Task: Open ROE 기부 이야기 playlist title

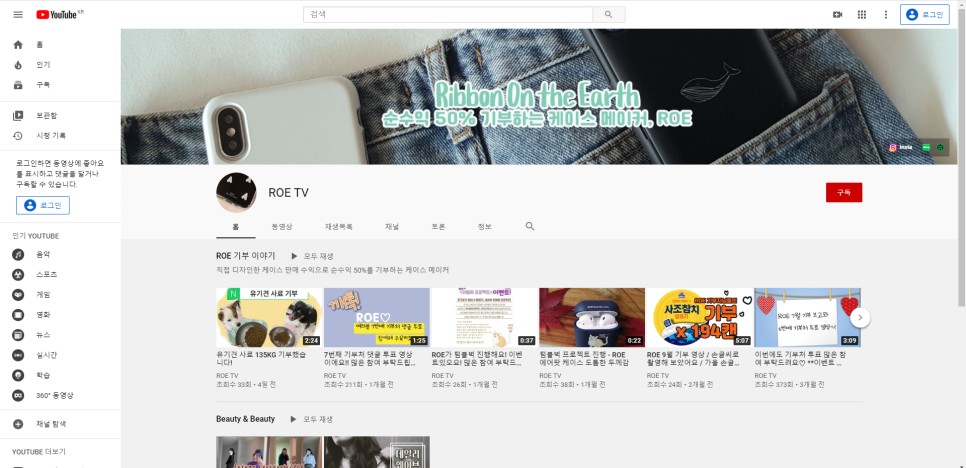Action: click(246, 256)
